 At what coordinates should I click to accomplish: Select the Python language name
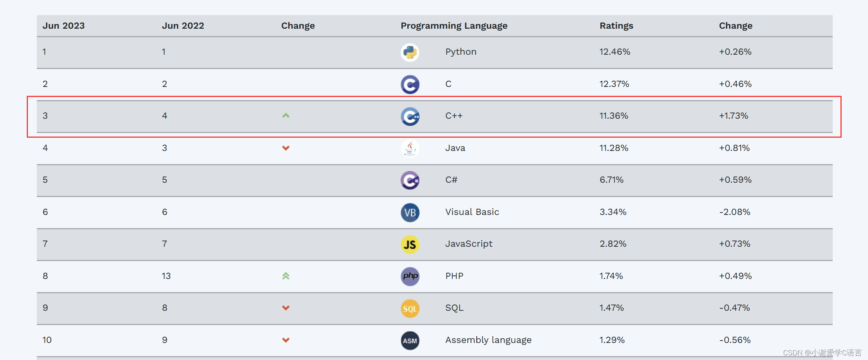[461, 52]
